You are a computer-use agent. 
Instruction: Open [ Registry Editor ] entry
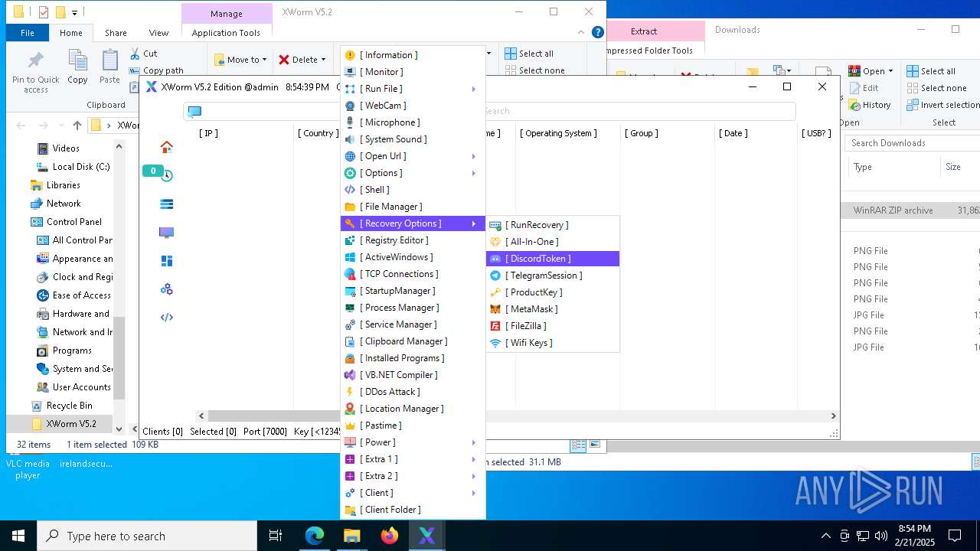tap(413, 240)
